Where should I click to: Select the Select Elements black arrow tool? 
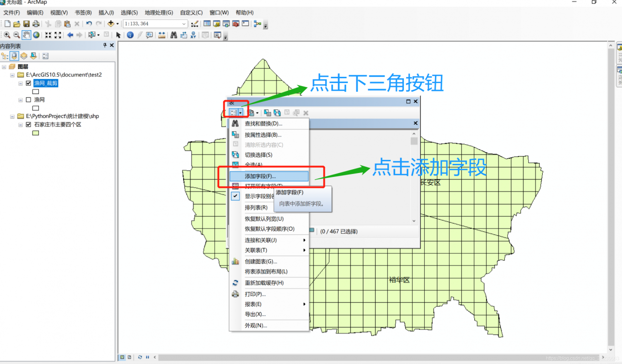click(x=118, y=35)
